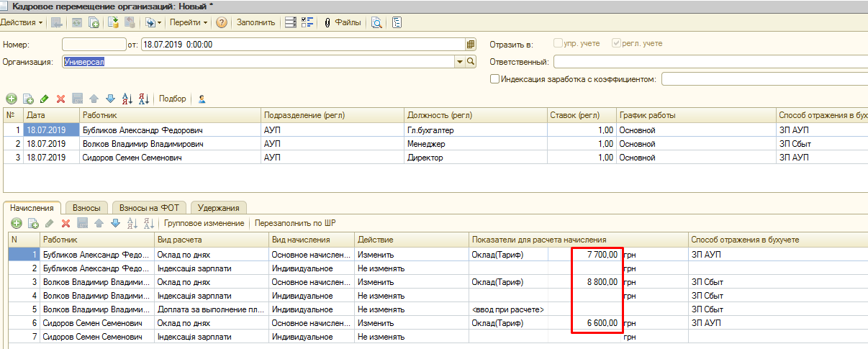
Task: Click the magnifier button of Организация field
Action: (471, 62)
